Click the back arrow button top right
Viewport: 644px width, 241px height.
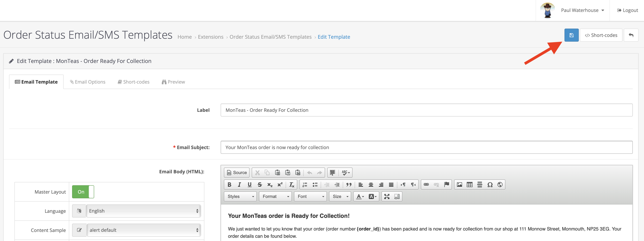[x=631, y=35]
